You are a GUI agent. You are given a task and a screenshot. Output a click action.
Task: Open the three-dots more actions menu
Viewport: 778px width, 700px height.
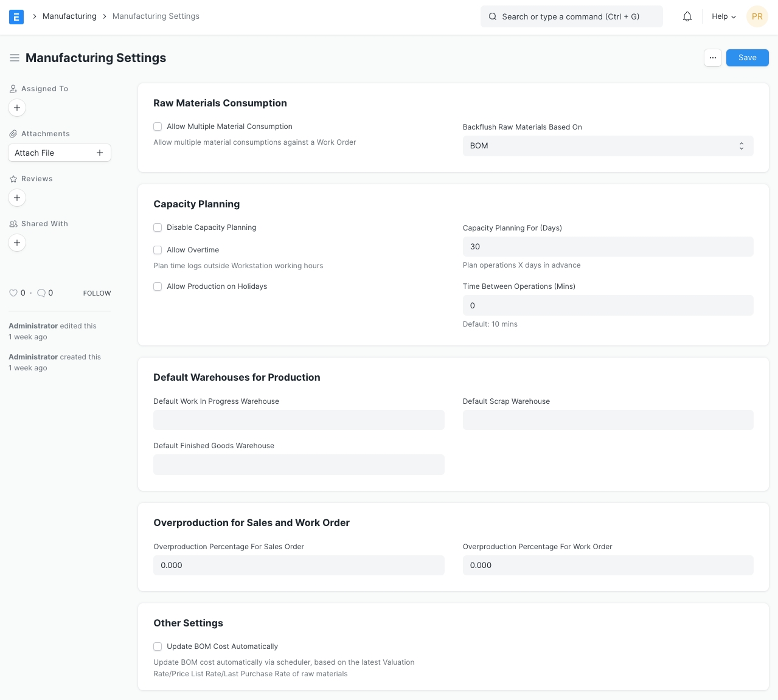tap(713, 58)
